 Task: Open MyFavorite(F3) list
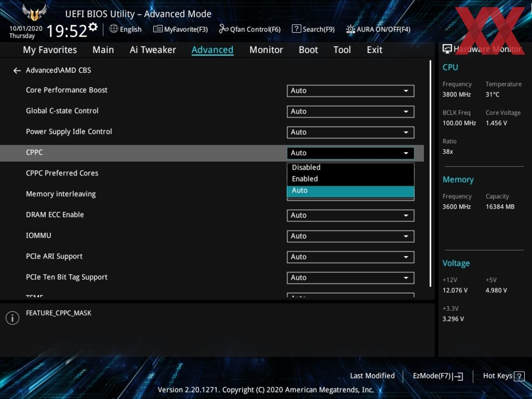coord(180,29)
